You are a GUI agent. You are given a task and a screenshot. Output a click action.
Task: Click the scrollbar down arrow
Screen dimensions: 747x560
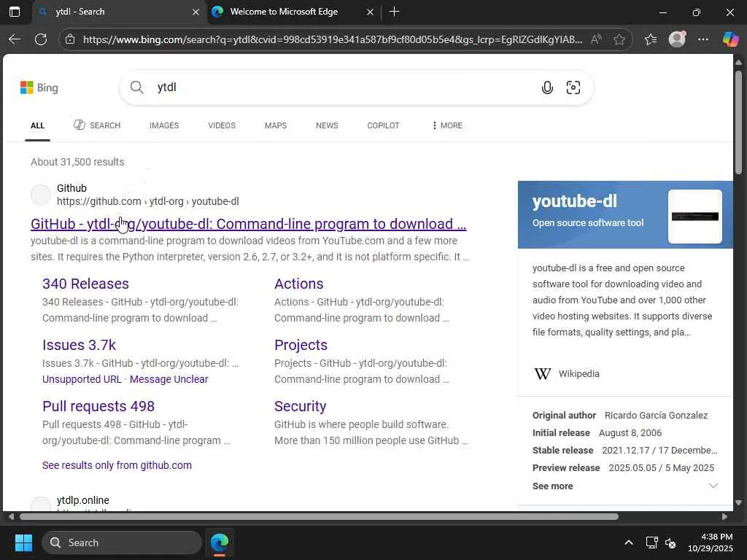[738, 502]
